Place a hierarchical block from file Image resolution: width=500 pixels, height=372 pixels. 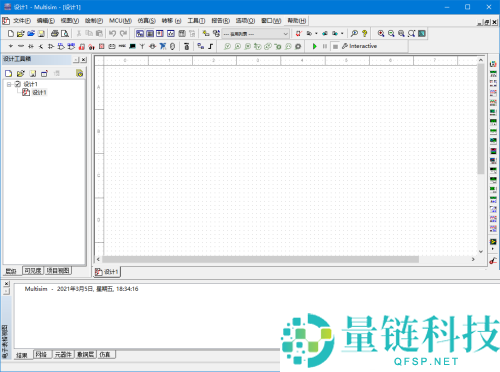tap(200, 46)
